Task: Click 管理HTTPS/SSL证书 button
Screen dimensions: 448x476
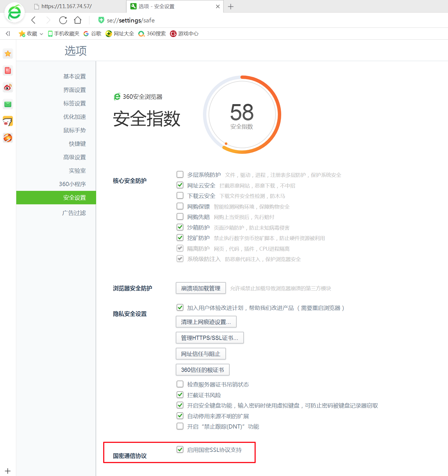Action: [209, 338]
